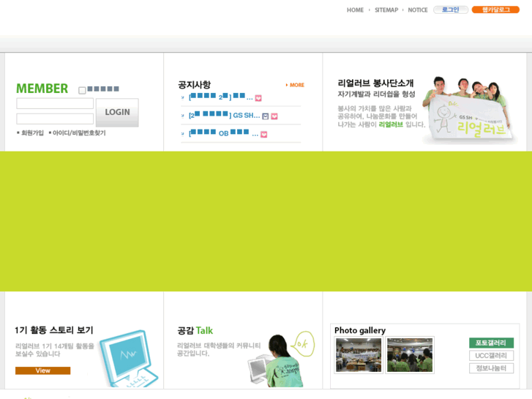
Task: Click bullet icon before first notice
Action: click(x=182, y=98)
